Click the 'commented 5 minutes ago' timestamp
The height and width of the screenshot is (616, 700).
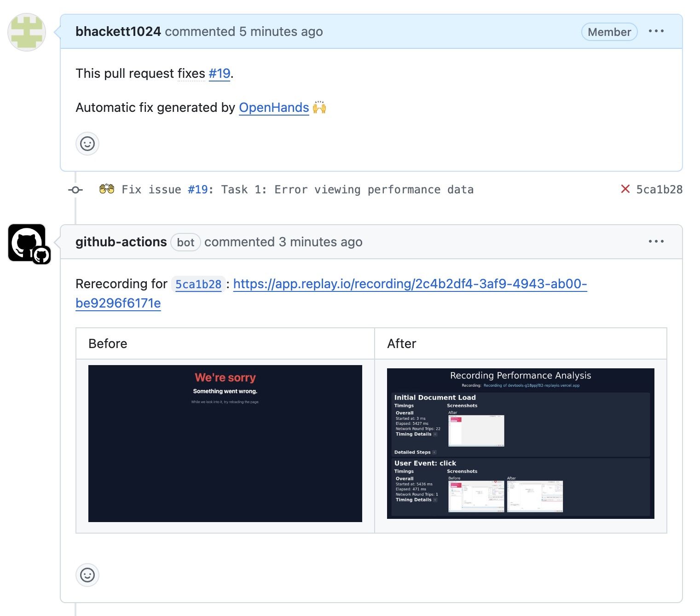pyautogui.click(x=244, y=31)
